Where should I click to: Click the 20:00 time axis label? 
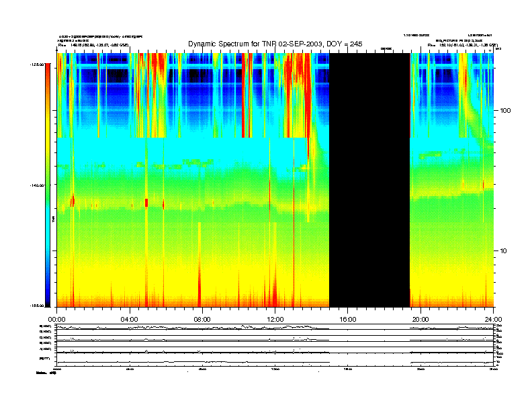click(x=420, y=320)
